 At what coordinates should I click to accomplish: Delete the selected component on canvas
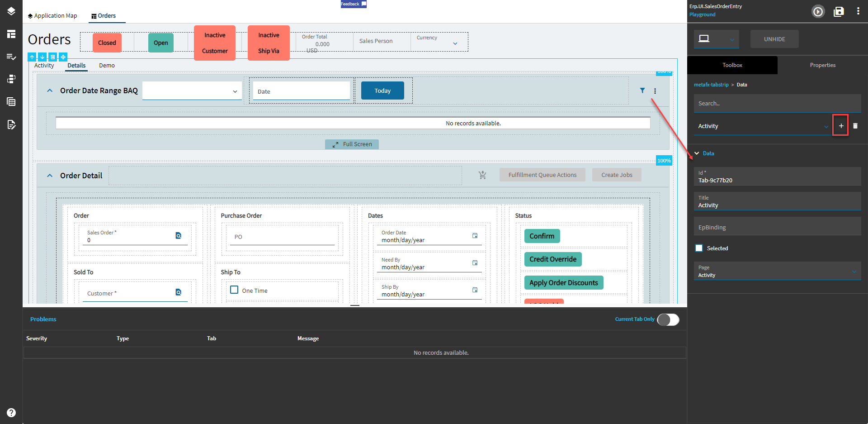click(x=52, y=57)
